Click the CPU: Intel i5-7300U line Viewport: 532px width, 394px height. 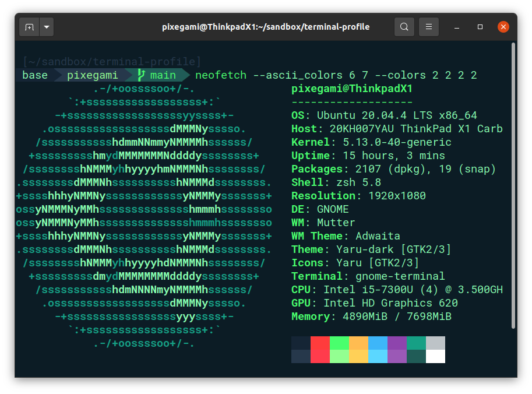coord(397,290)
